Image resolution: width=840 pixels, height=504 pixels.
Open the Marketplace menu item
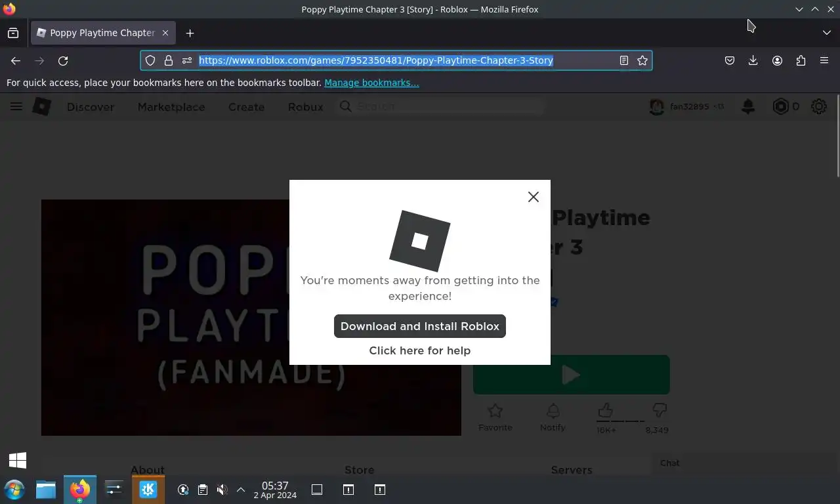point(171,107)
